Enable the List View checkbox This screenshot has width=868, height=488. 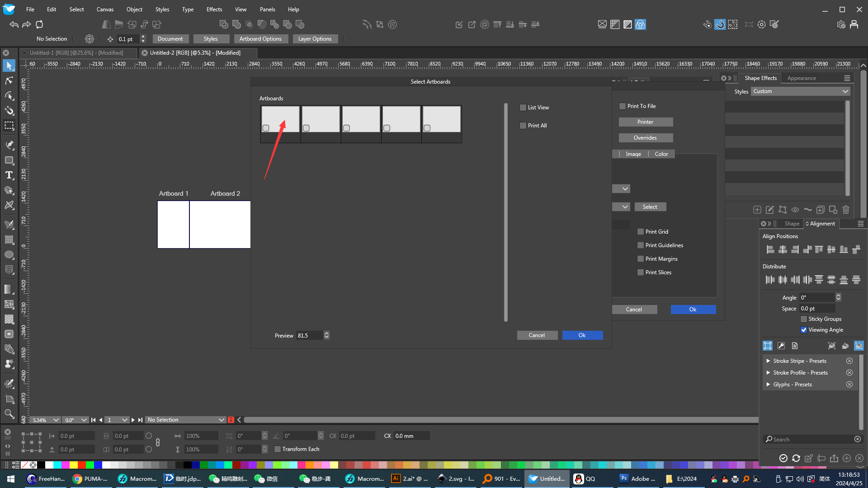click(523, 108)
